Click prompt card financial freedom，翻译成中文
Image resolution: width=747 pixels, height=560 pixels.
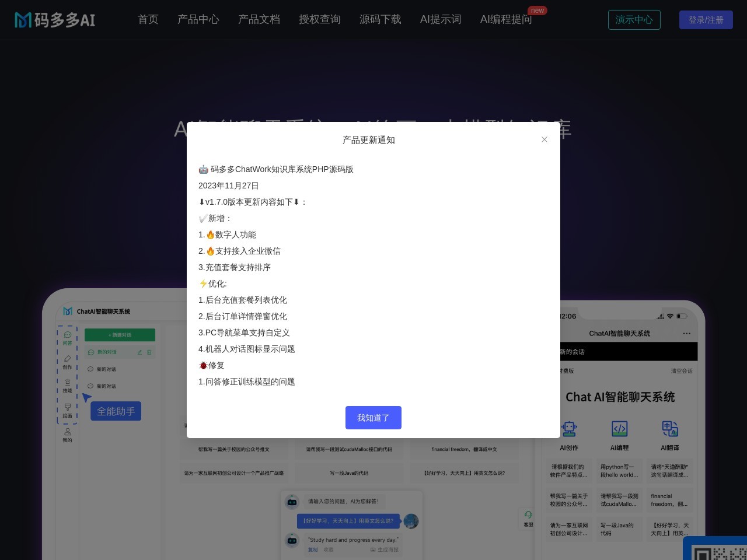[465, 449]
